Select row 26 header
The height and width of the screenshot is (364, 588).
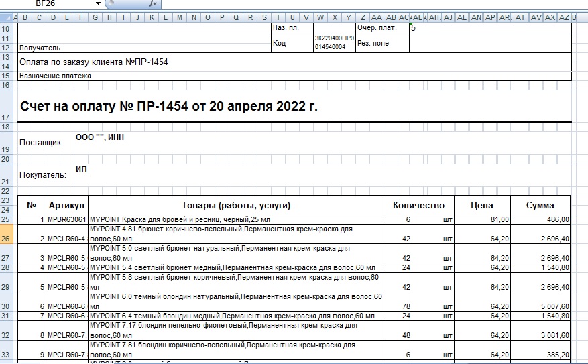point(7,239)
